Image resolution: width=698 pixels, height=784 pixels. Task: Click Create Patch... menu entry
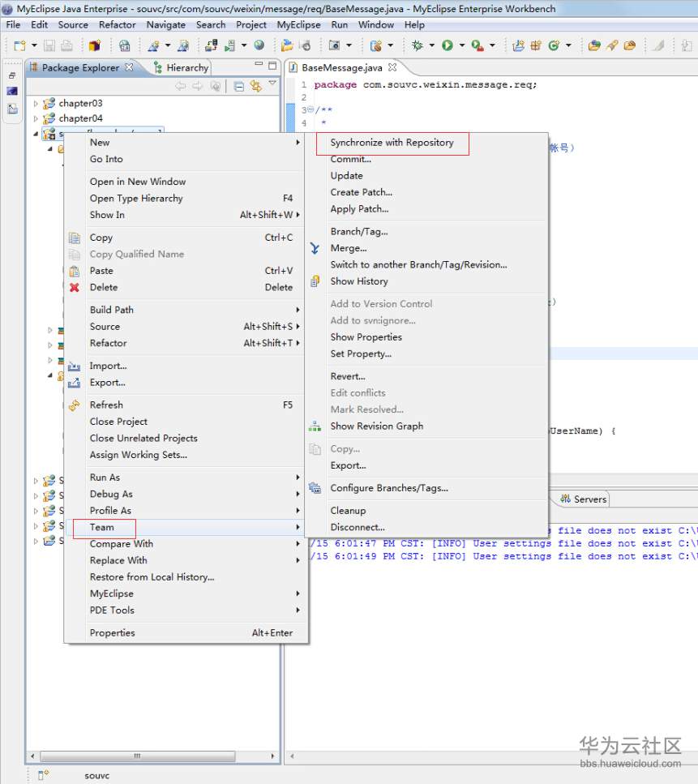(x=426, y=192)
